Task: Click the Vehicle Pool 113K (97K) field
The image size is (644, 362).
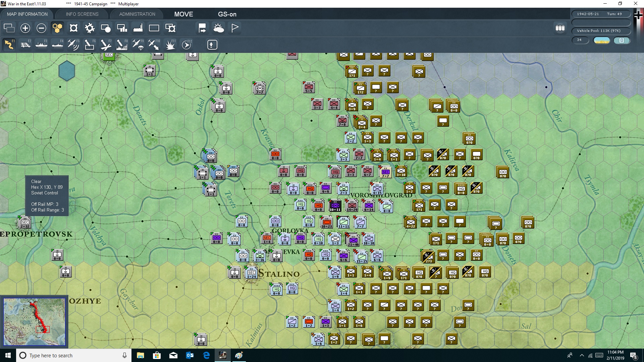Action: point(601,31)
